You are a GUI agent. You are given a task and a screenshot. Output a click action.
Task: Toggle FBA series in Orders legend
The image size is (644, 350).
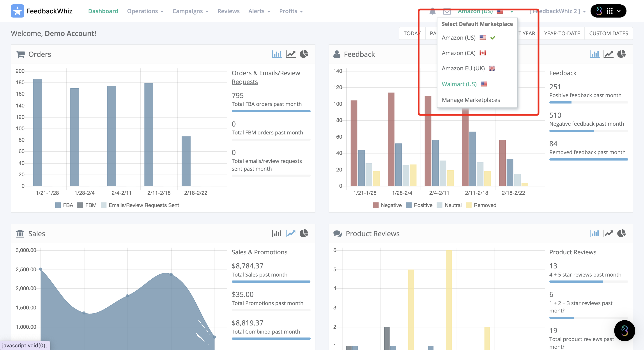64,205
